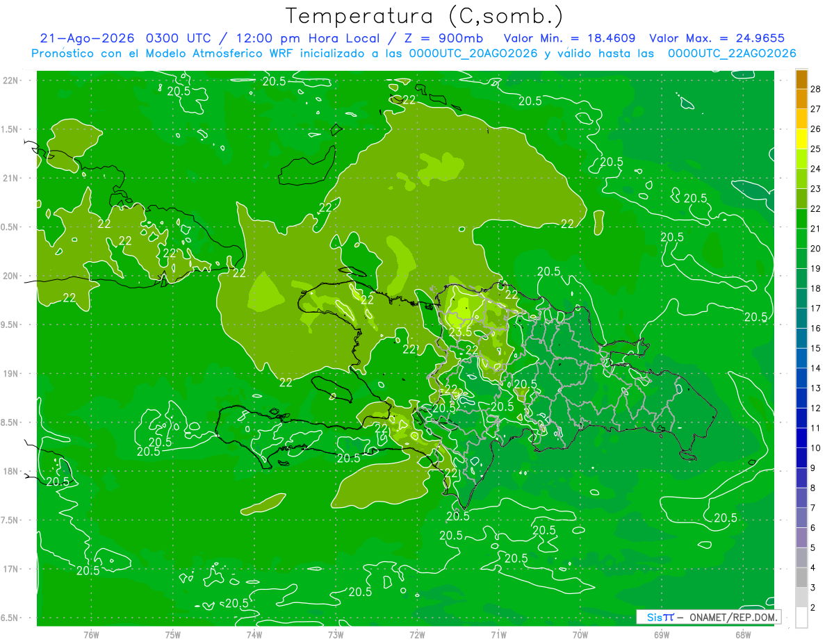Select the purple color bar segment between 5 and 6
The height and width of the screenshot is (644, 834).
801,538
